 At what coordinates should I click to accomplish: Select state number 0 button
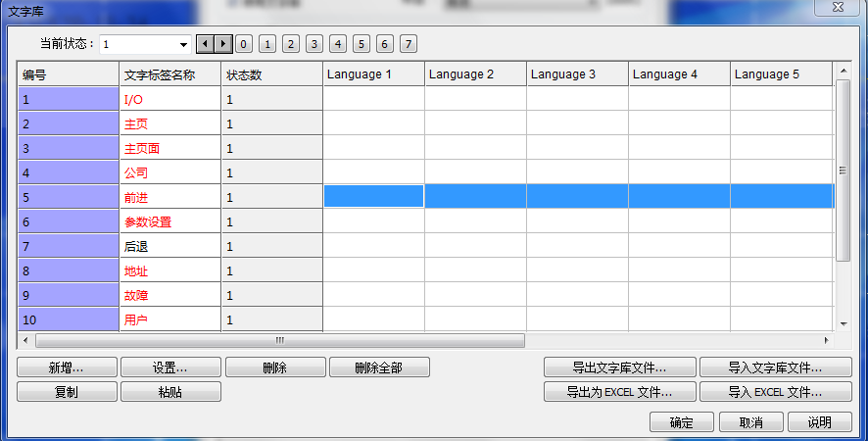point(244,44)
